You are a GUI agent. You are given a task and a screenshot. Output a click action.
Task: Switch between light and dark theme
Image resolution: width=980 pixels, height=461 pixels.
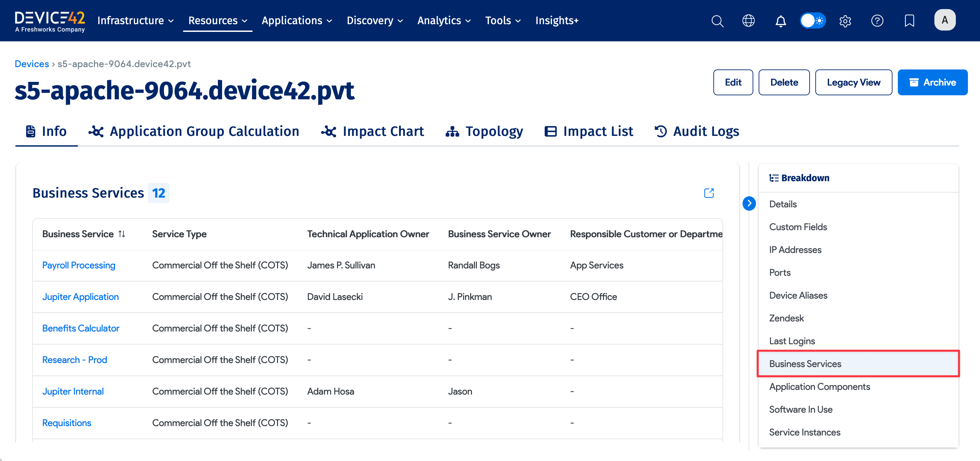813,20
